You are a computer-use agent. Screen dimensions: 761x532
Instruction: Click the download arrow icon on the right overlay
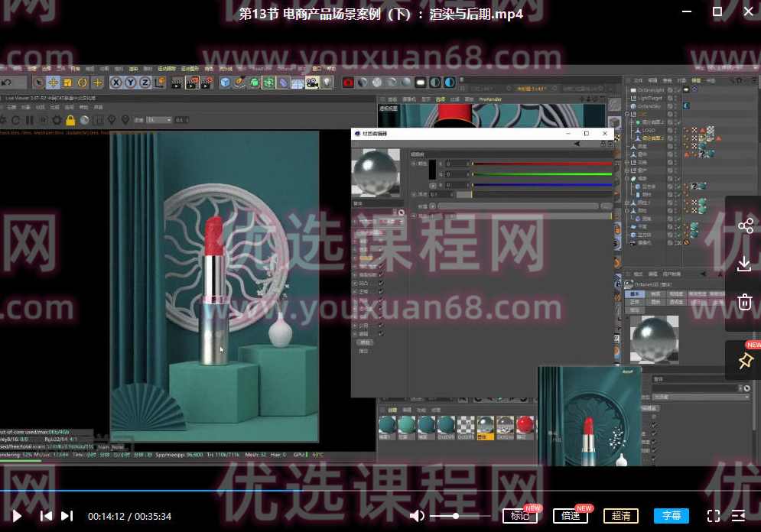pyautogui.click(x=743, y=263)
